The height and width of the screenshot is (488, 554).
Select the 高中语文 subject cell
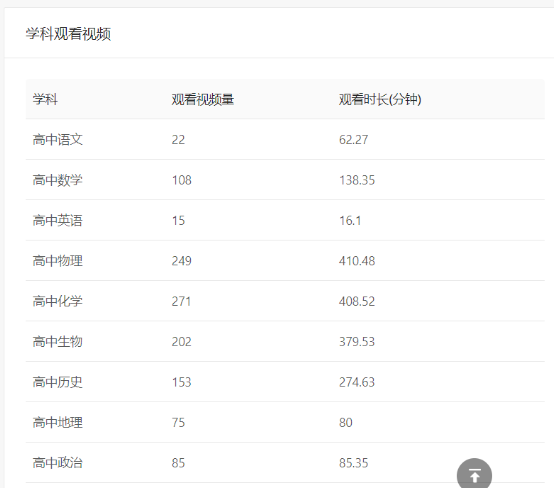tap(58, 140)
